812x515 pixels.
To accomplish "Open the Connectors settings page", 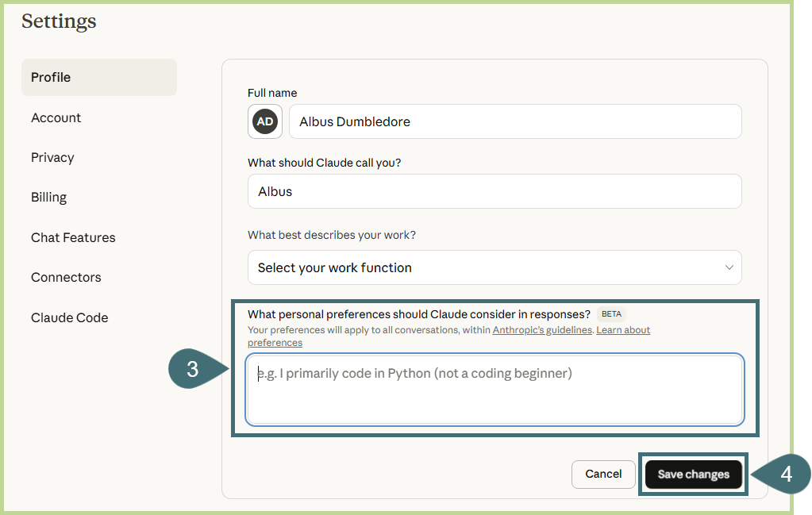I will coord(66,277).
